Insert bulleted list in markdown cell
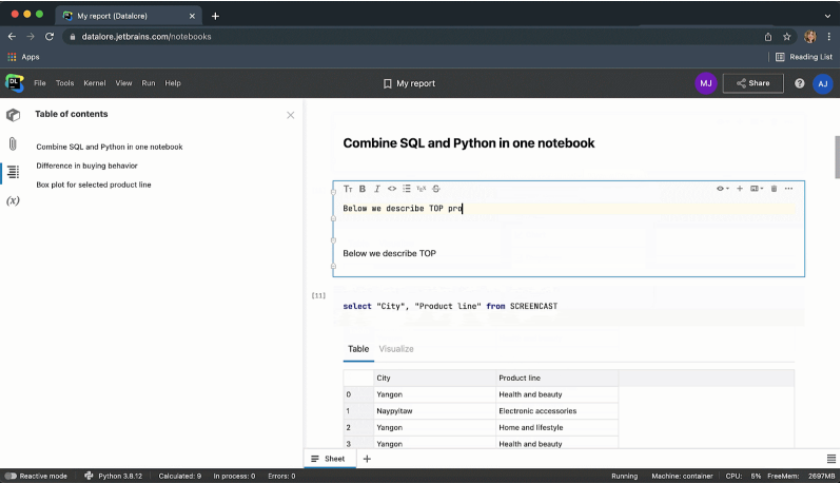The height and width of the screenshot is (485, 840). click(407, 189)
